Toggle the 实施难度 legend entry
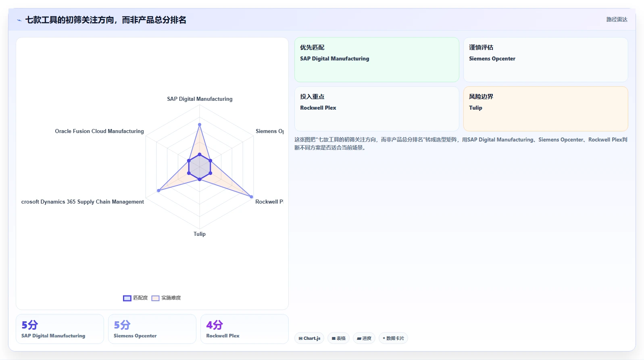 (166, 298)
